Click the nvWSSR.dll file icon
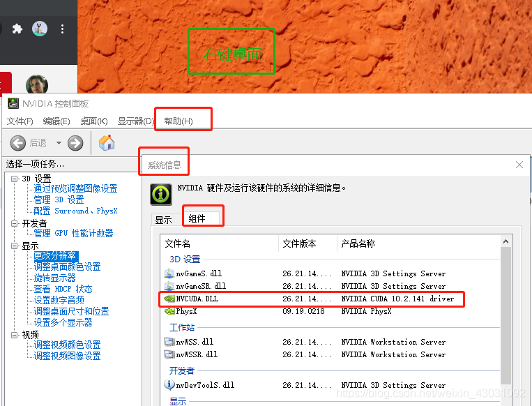 pos(169,354)
